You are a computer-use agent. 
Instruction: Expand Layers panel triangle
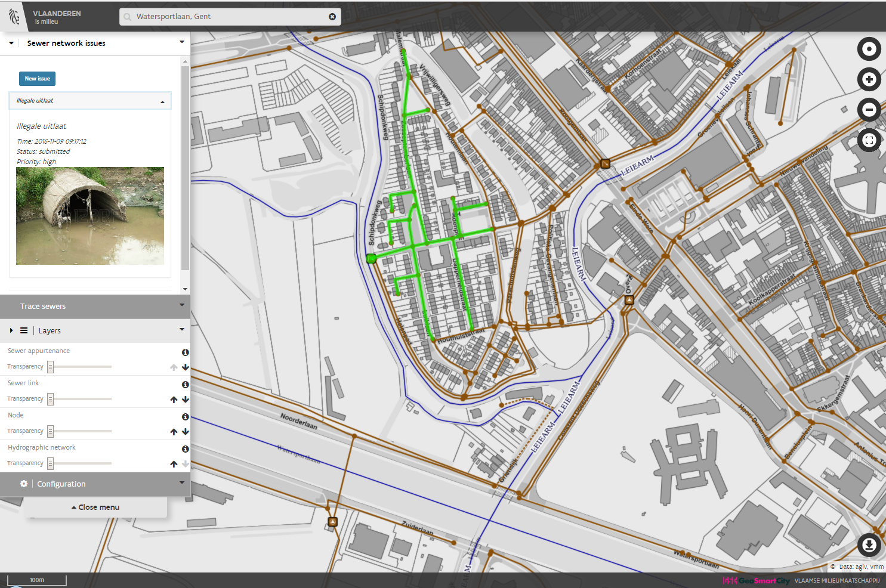tap(11, 330)
